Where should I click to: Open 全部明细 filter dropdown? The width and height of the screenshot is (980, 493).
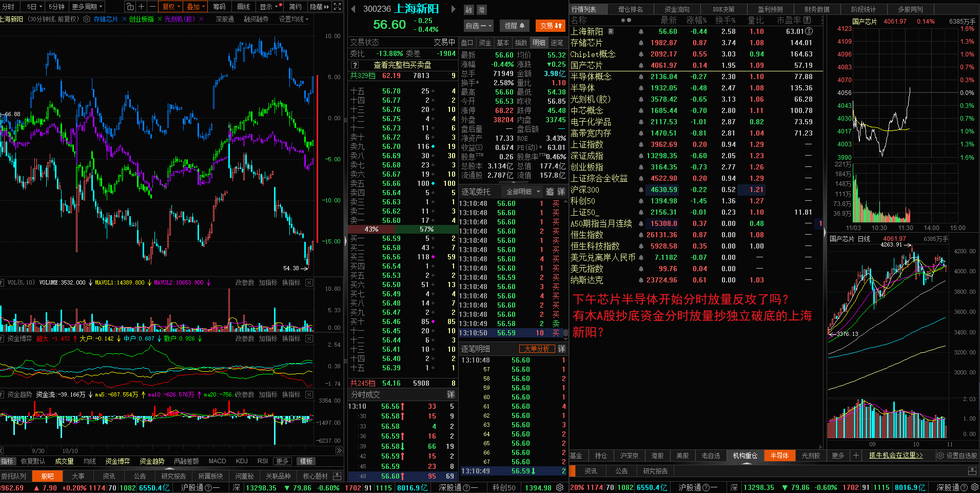point(522,192)
